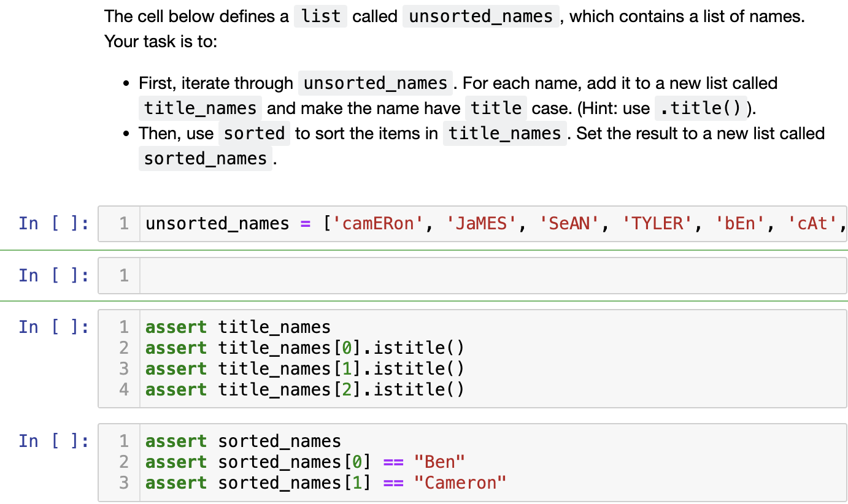848x504 pixels.
Task: Click the sorted inline code in the second bullet
Action: point(254,133)
